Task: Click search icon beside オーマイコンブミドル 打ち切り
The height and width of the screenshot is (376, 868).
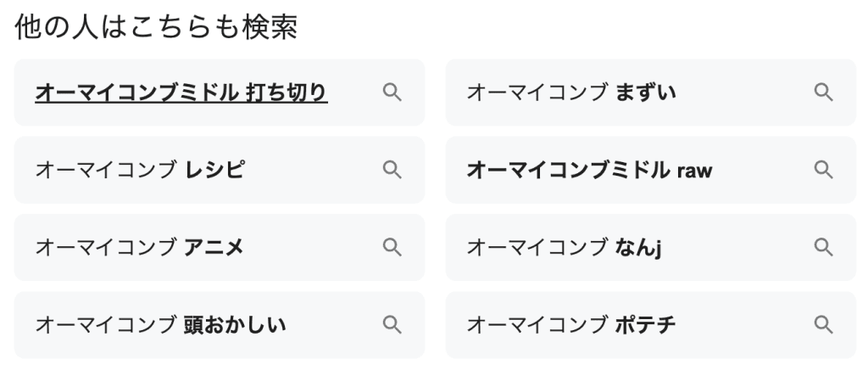Action: click(x=392, y=93)
